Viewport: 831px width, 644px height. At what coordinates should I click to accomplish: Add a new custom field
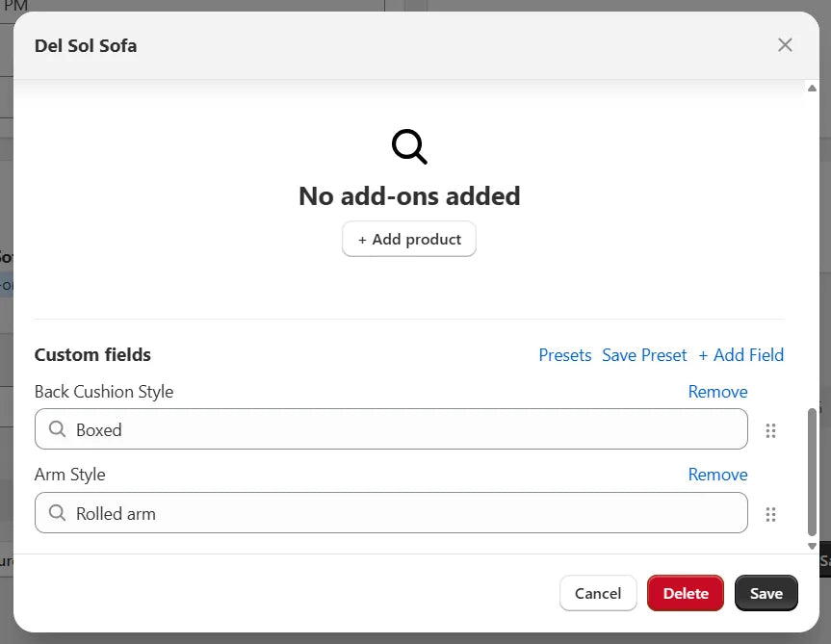coord(740,355)
